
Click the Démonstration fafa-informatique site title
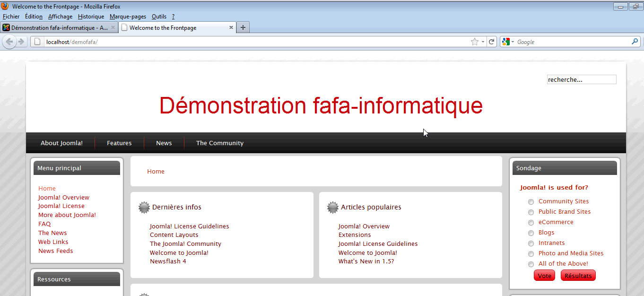pos(321,105)
